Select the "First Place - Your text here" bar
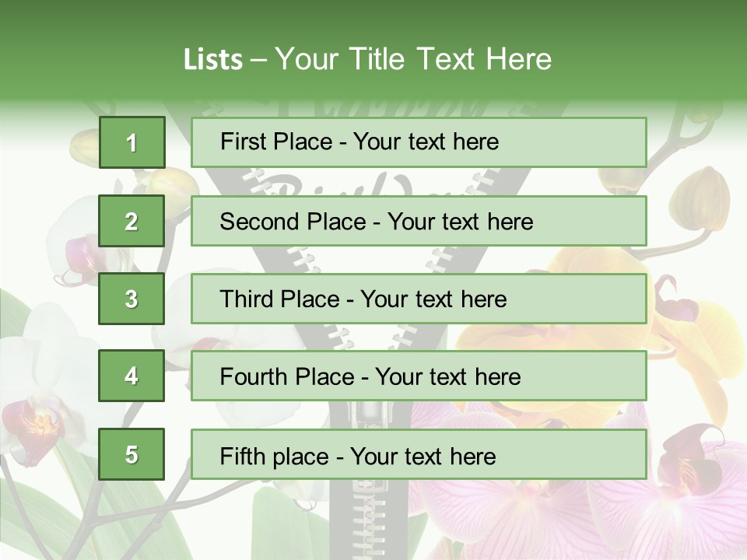The image size is (747, 560). (419, 142)
